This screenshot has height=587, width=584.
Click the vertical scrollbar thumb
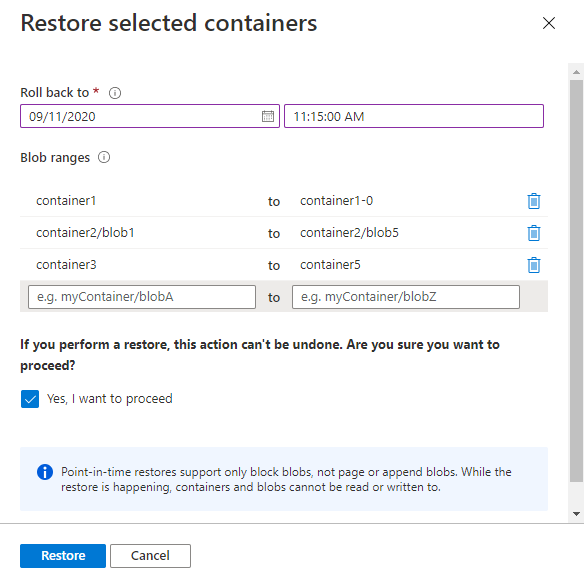(576, 281)
